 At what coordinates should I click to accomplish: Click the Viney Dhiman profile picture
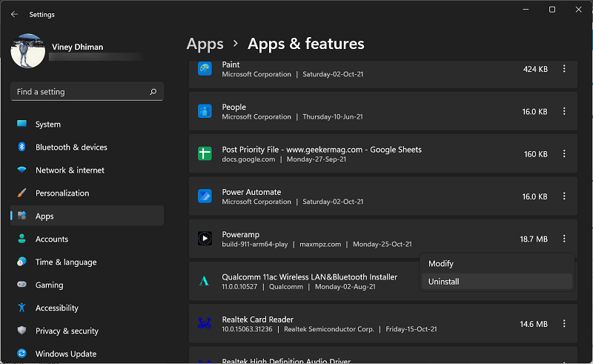click(x=28, y=50)
